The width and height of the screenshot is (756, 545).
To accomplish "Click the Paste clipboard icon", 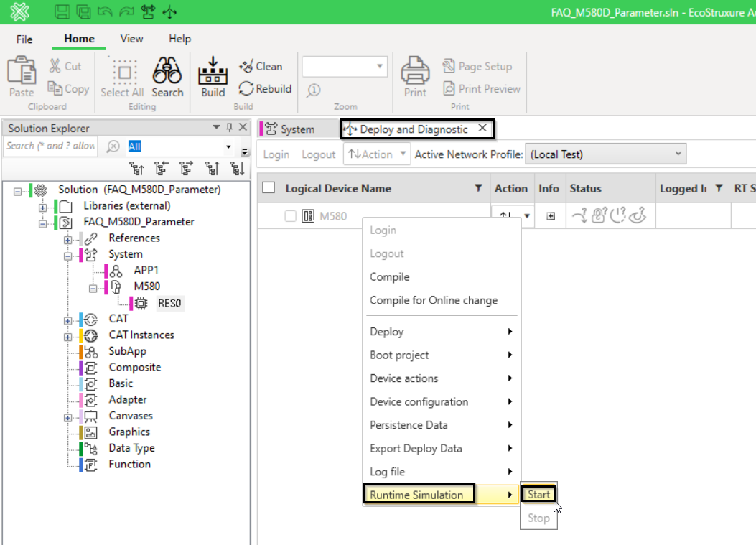I will click(x=22, y=70).
